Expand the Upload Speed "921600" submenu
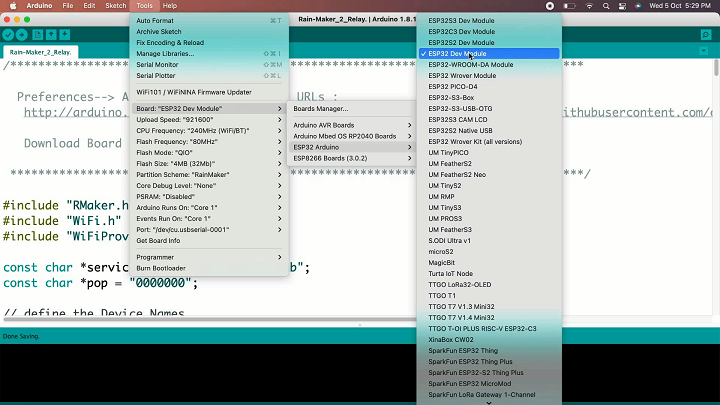The height and width of the screenshot is (405, 720). click(x=209, y=120)
